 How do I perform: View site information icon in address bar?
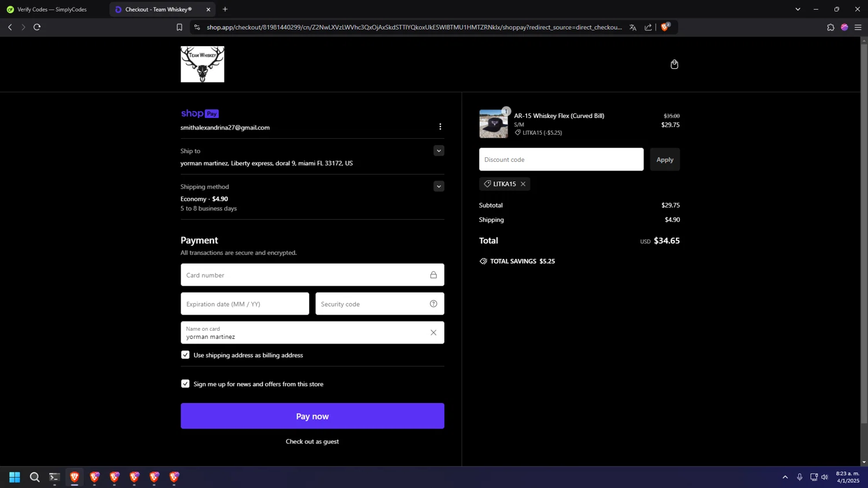(x=197, y=27)
